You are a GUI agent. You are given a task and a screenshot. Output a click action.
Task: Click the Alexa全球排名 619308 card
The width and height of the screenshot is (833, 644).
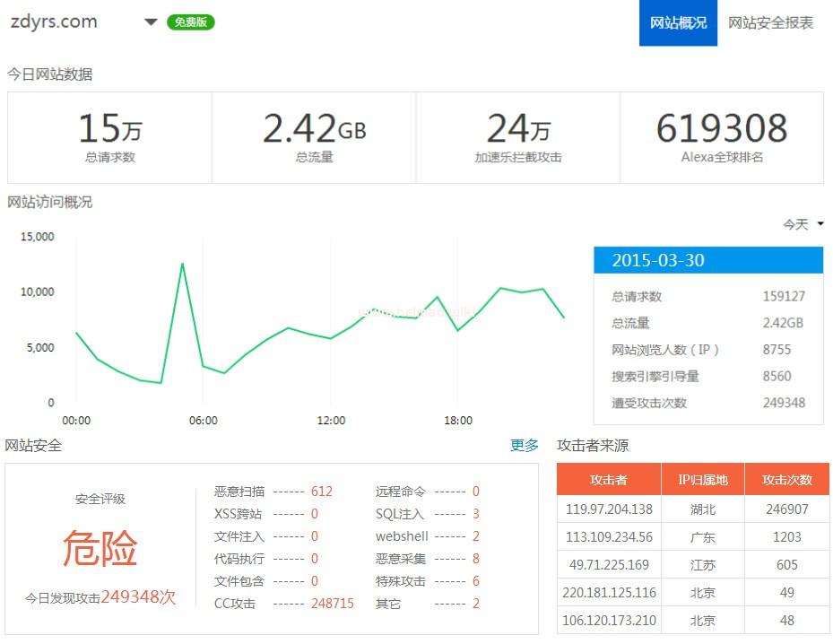click(721, 137)
